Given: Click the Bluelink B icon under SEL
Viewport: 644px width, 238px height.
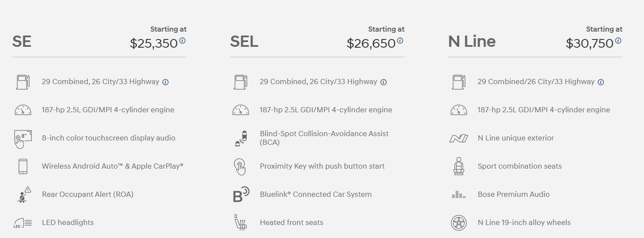Looking at the screenshot, I should 241,195.
